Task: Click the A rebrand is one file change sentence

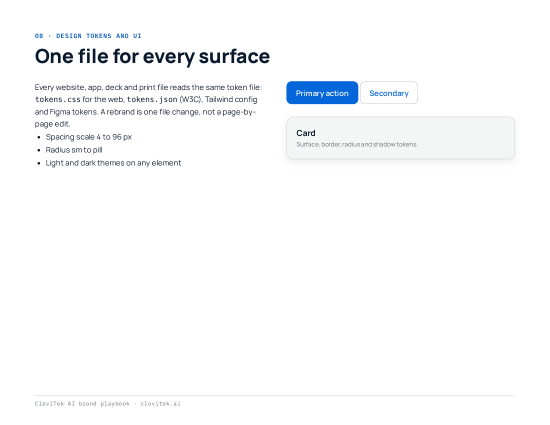Action: [x=179, y=112]
